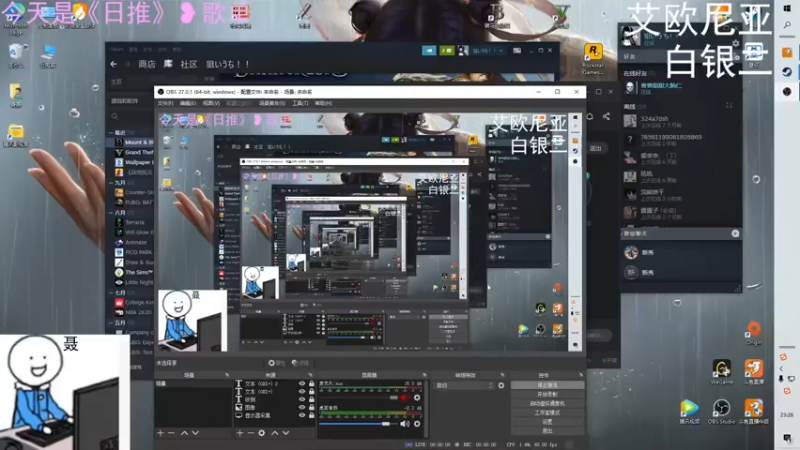The height and width of the screenshot is (450, 800).
Task: Open Rockstar Games Launcher desktop icon
Action: 593,59
